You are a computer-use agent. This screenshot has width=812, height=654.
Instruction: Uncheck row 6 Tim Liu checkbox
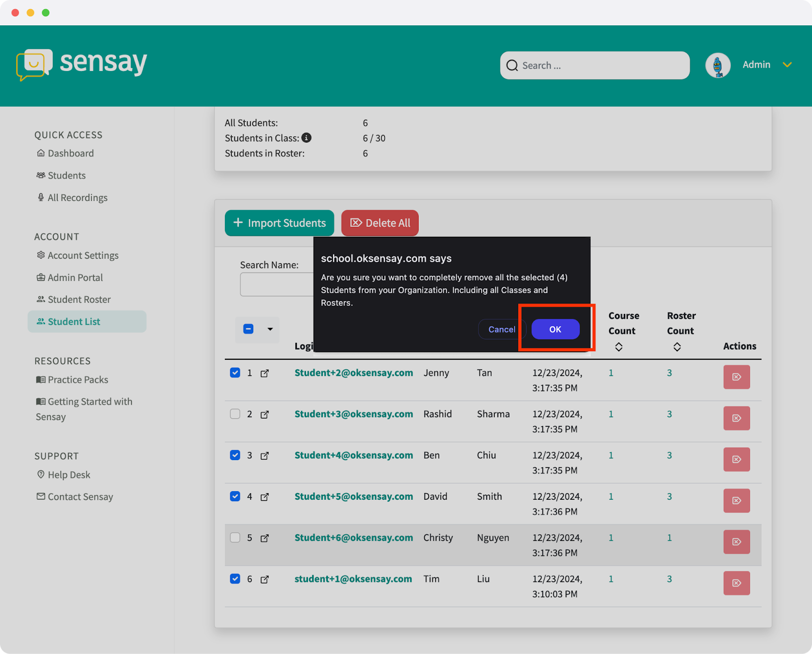235,578
